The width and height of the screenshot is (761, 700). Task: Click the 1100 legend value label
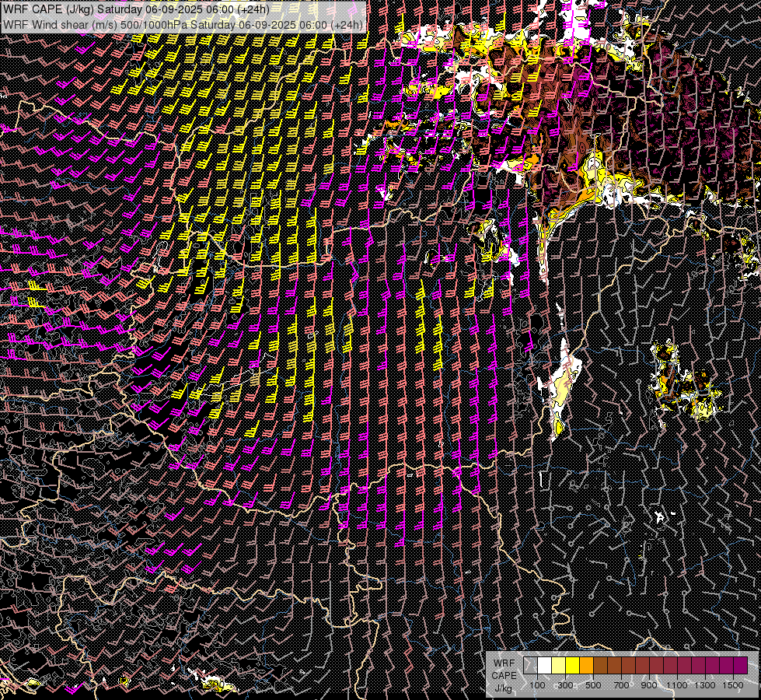coord(676,685)
